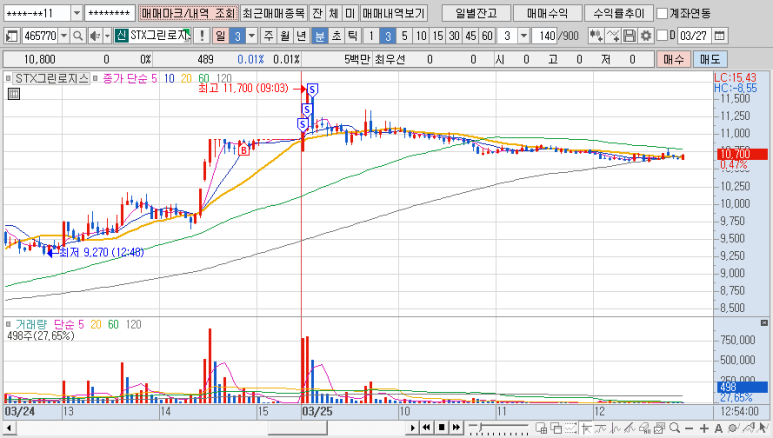773x438 pixels.
Task: Click the chart copy/image icon
Action: click(660, 428)
